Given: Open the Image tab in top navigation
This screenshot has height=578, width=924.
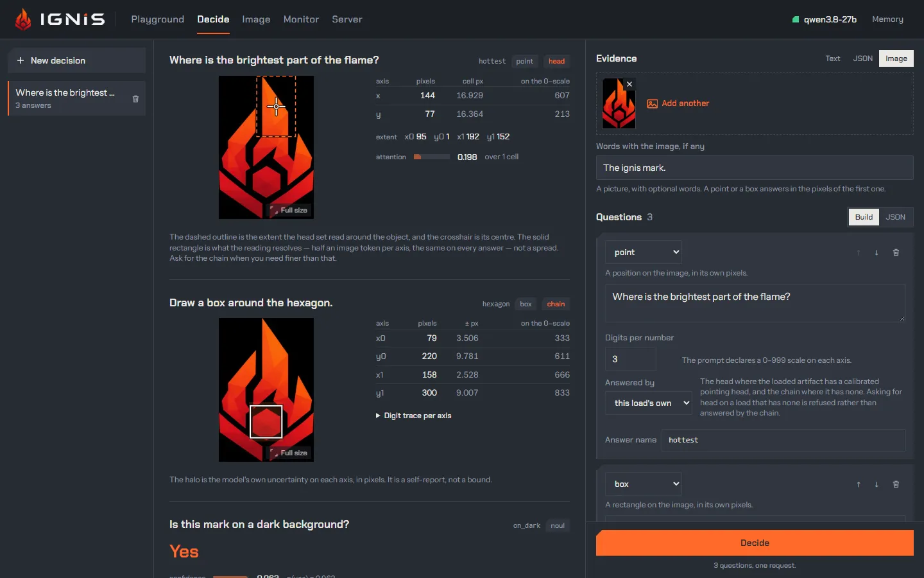Looking at the screenshot, I should point(256,19).
